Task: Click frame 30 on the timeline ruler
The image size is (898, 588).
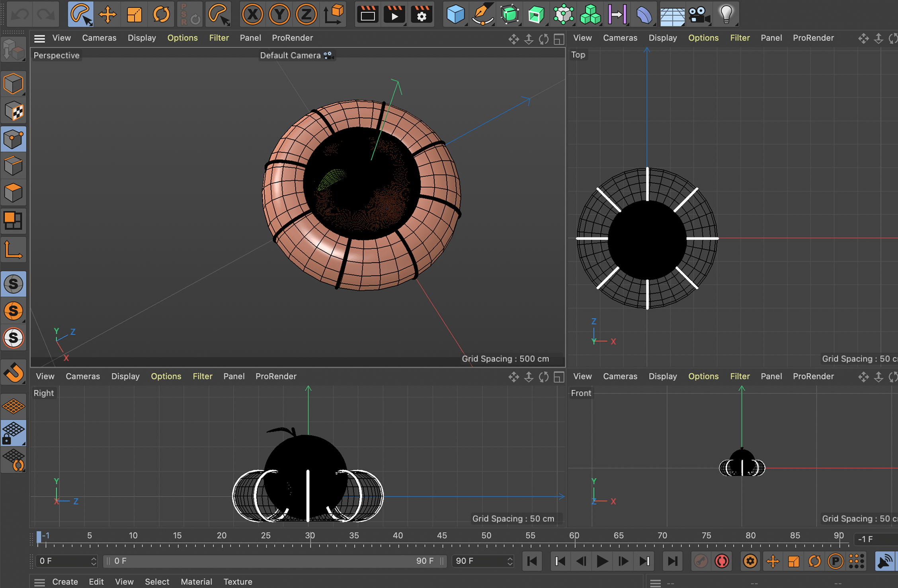Action: 310,535
